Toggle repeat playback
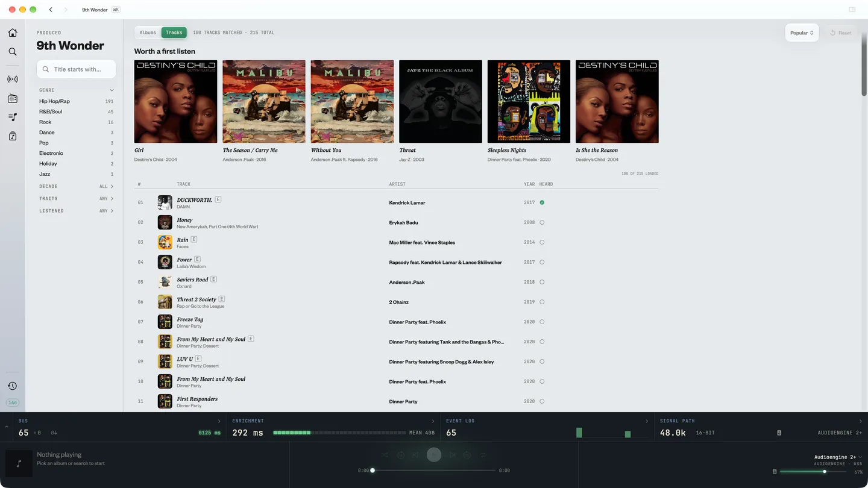This screenshot has width=868, height=488. [483, 455]
